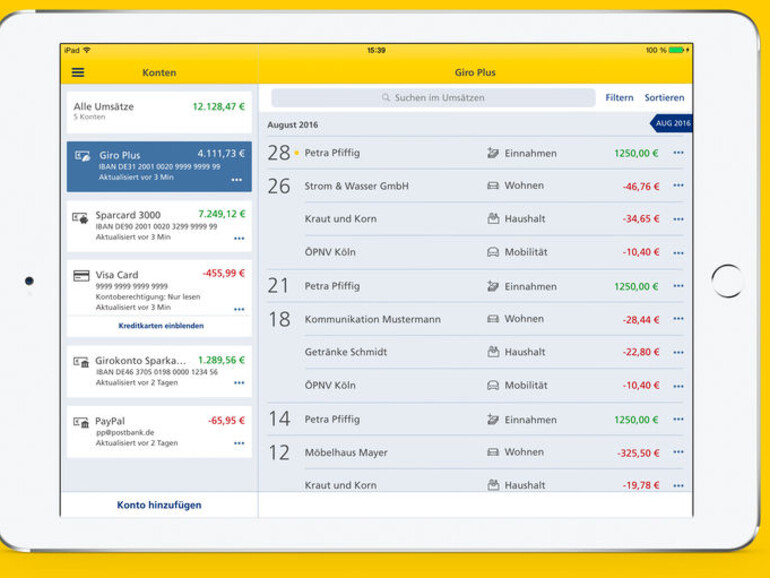Click the Sparcard 3000 piggy bank icon
The width and height of the screenshot is (770, 578).
click(80, 217)
